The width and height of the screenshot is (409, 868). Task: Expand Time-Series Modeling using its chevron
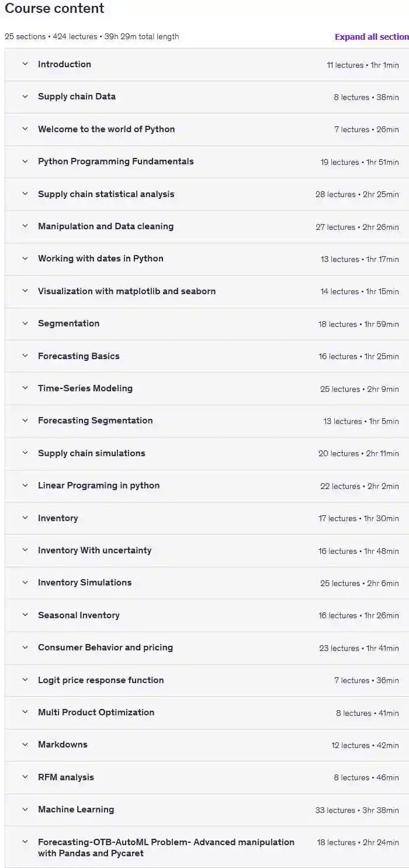click(x=25, y=388)
